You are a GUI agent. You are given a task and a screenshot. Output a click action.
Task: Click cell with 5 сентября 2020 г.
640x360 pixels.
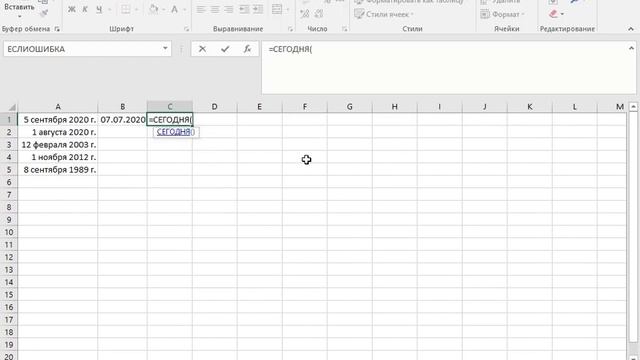(x=58, y=120)
